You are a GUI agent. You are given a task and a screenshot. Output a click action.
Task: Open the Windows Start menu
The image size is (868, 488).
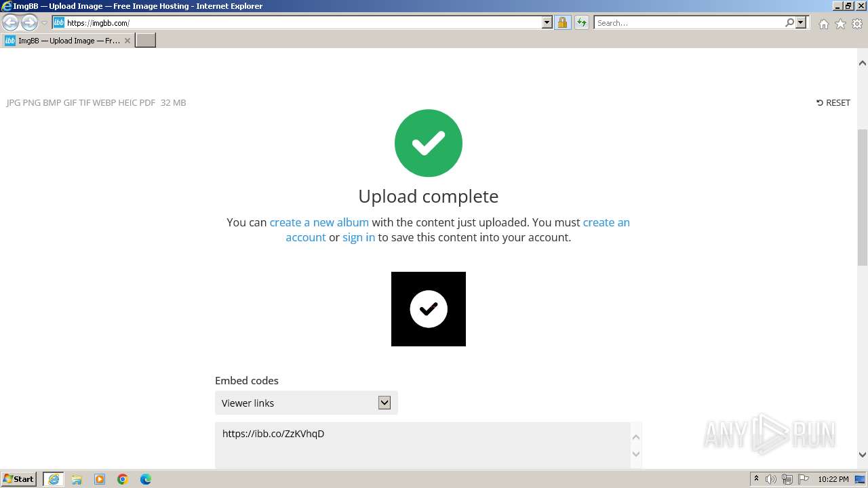[19, 479]
